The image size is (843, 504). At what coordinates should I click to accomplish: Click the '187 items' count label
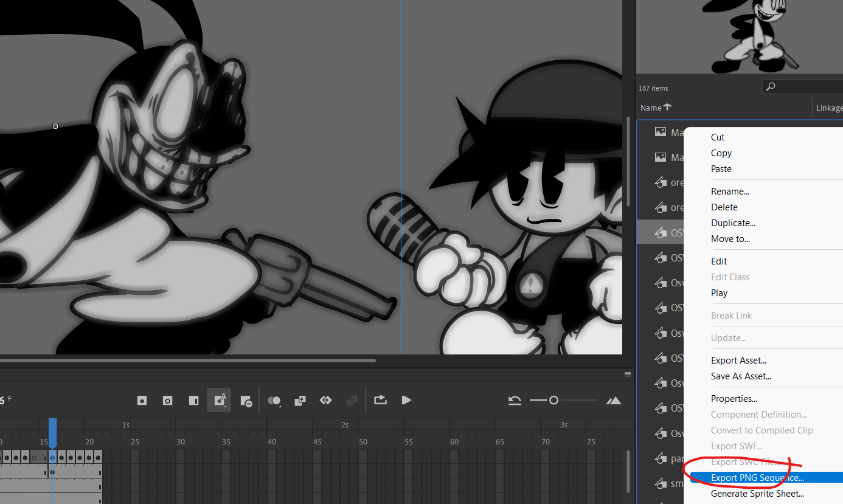[x=653, y=88]
